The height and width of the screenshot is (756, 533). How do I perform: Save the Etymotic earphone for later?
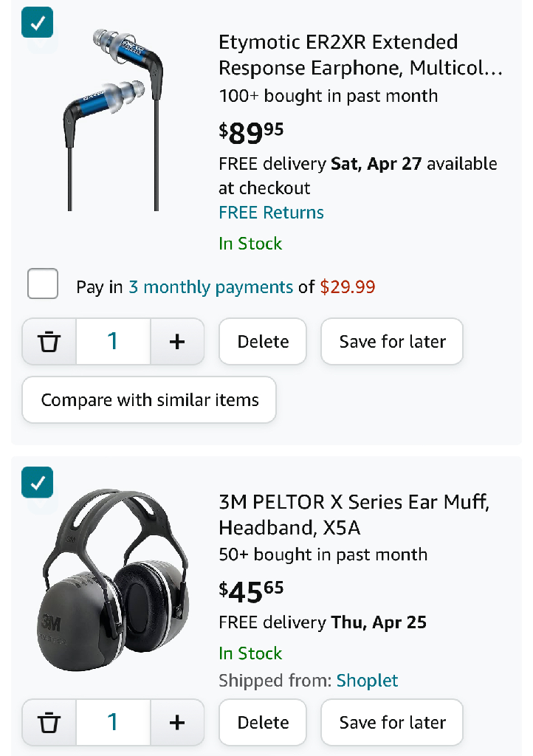tap(392, 341)
